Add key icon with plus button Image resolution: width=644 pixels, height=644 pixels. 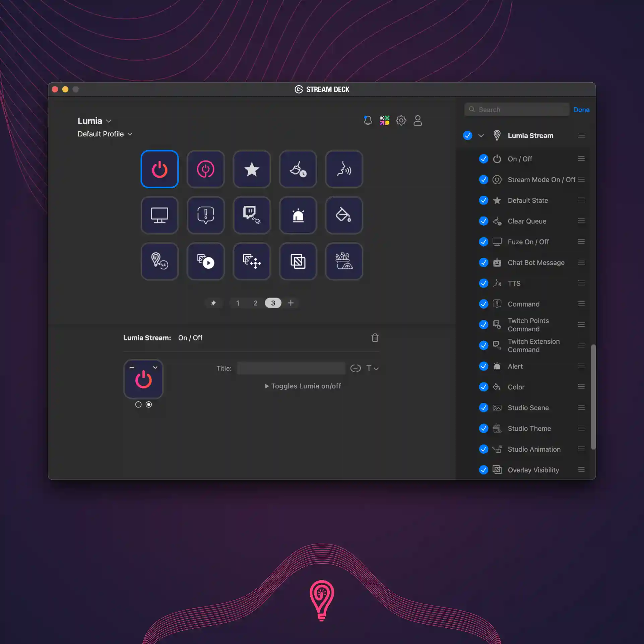(132, 368)
